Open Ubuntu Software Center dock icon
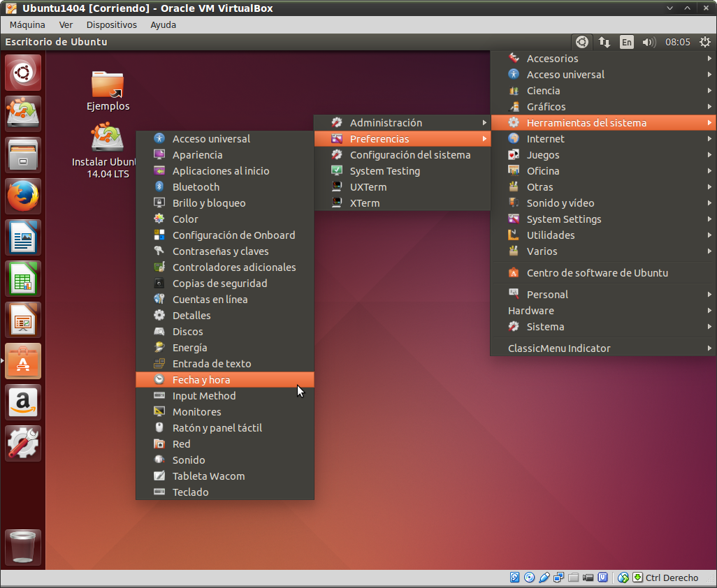 coord(24,361)
